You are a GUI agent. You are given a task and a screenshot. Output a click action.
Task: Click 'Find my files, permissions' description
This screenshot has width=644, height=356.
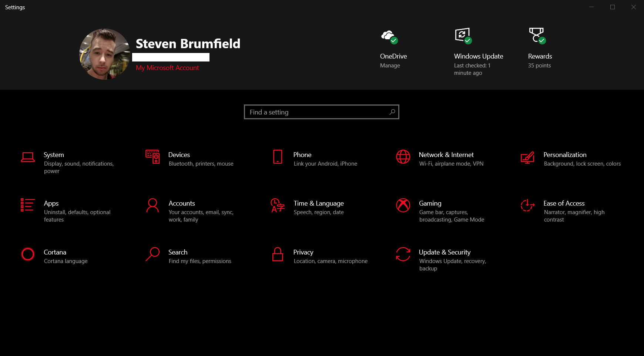click(200, 261)
